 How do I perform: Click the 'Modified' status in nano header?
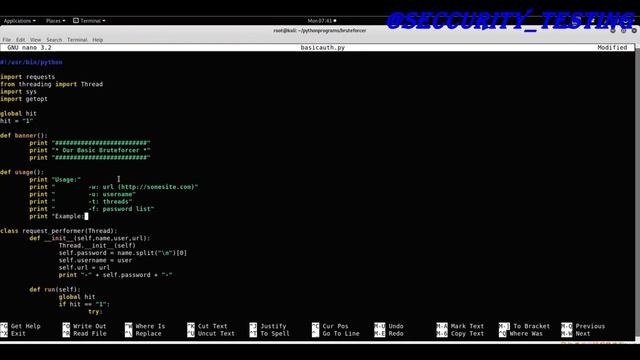612,47
